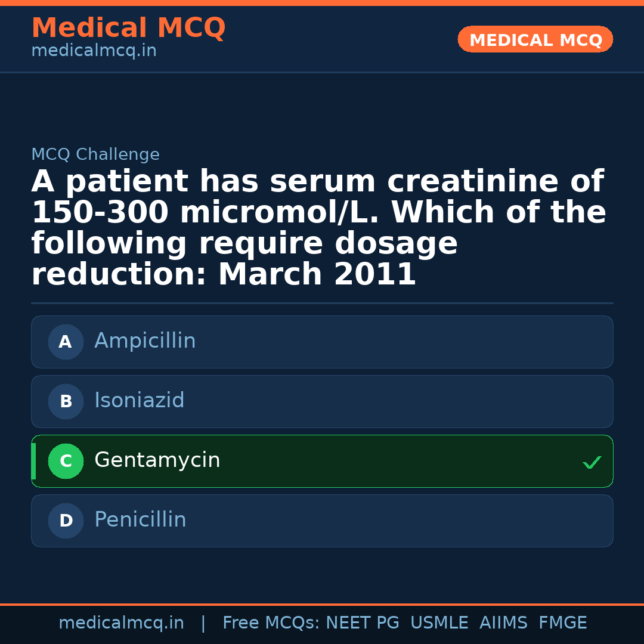The height and width of the screenshot is (644, 644).
Task: Select the Ampicillin answer text
Action: click(145, 341)
